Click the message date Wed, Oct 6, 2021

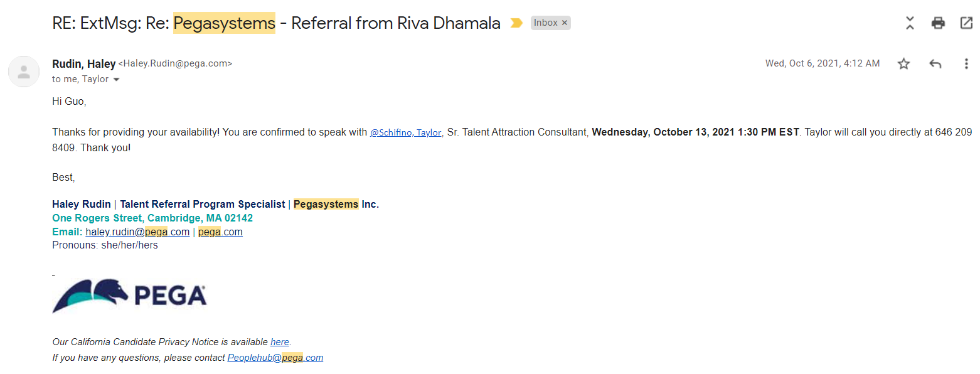coord(822,63)
